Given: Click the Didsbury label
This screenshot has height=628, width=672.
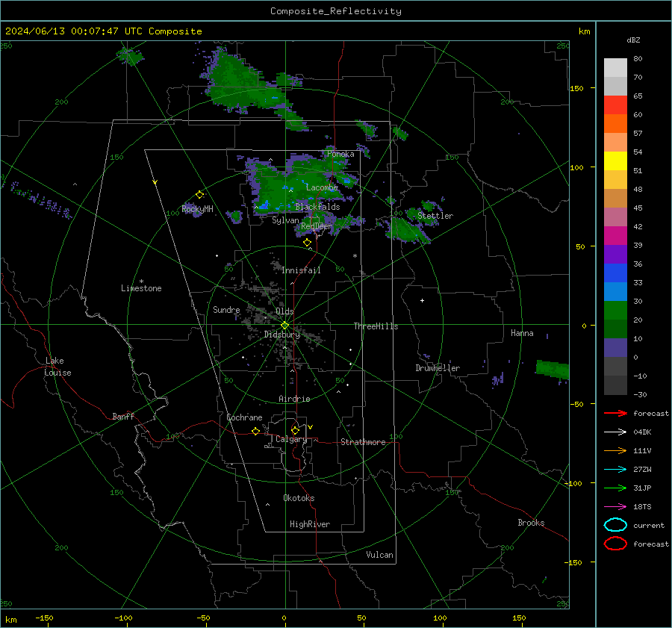Looking at the screenshot, I should (281, 335).
